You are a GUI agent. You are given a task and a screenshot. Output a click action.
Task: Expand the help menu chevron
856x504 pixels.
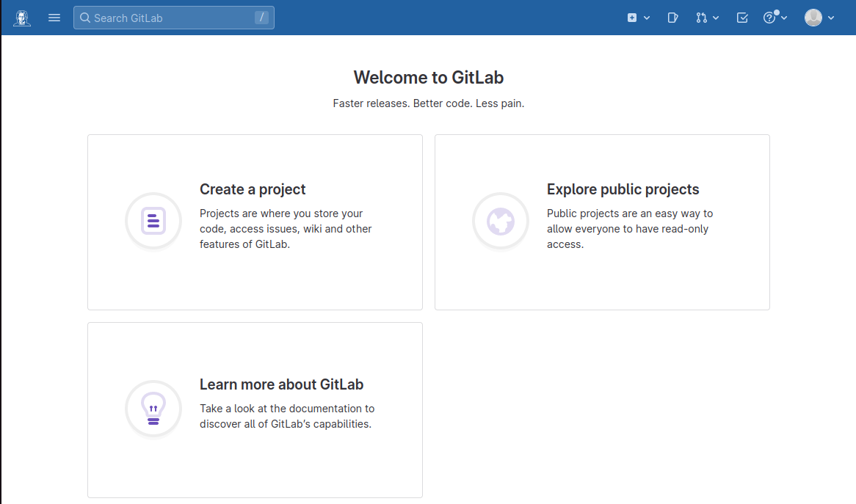point(784,18)
